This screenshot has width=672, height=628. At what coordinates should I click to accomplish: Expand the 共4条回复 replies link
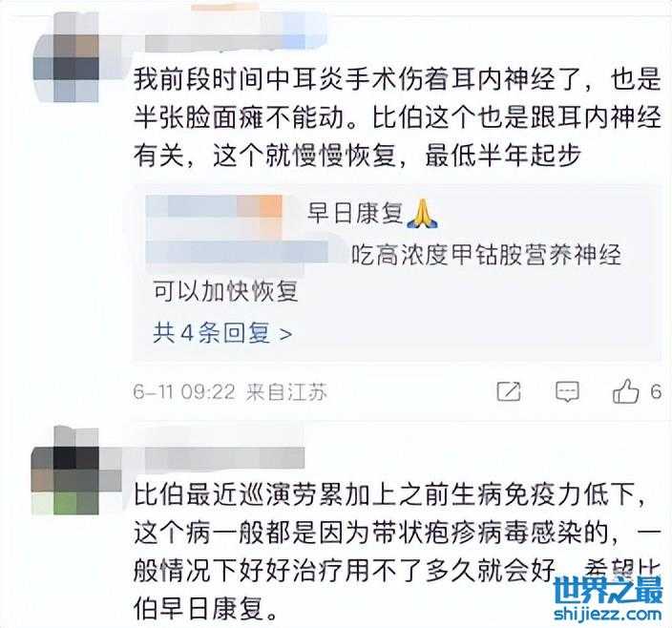tap(222, 333)
